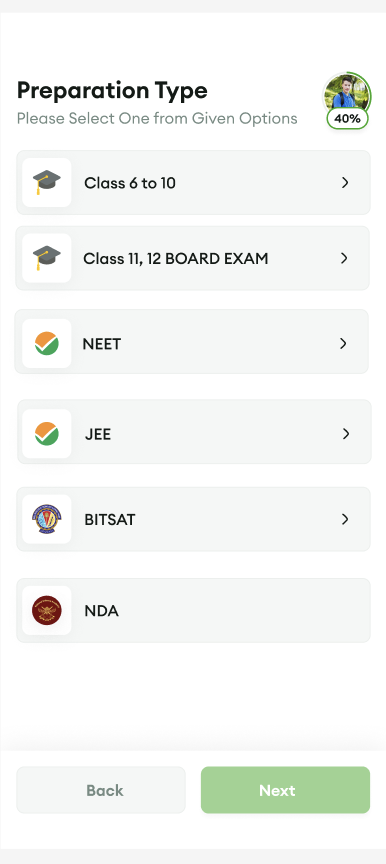The height and width of the screenshot is (864, 386).
Task: Select the NEET option label
Action: click(102, 344)
